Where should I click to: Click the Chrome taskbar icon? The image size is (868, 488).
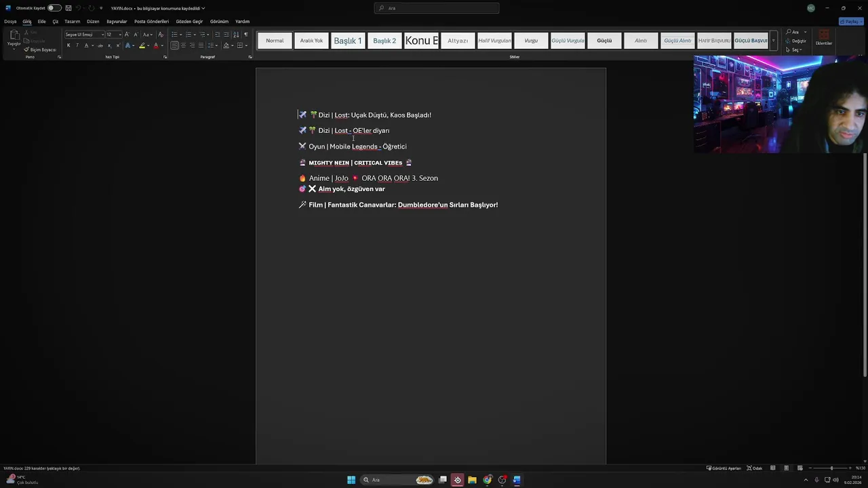point(487,480)
